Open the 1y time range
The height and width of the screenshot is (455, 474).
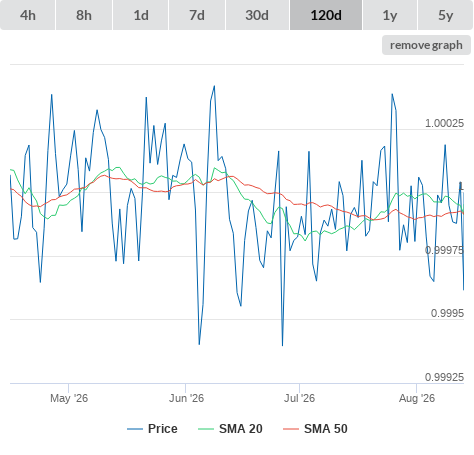pyautogui.click(x=390, y=15)
